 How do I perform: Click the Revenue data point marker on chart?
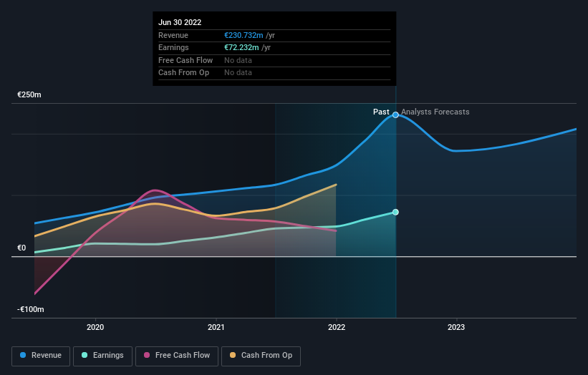pyautogui.click(x=395, y=115)
